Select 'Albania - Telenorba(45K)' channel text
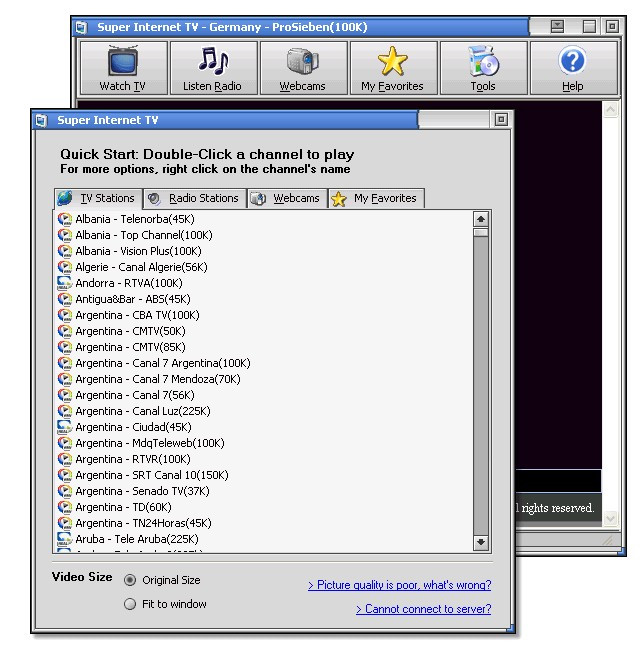The height and width of the screenshot is (650, 641). click(135, 219)
